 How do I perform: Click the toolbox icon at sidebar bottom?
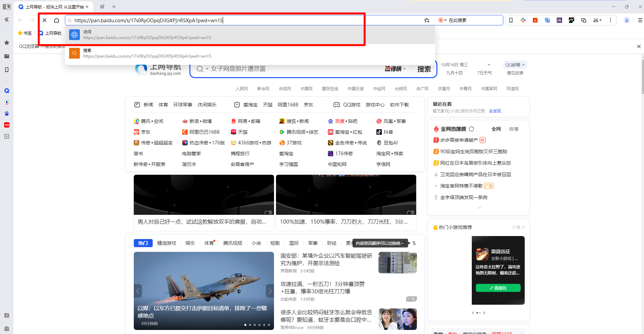[x=7, y=329]
